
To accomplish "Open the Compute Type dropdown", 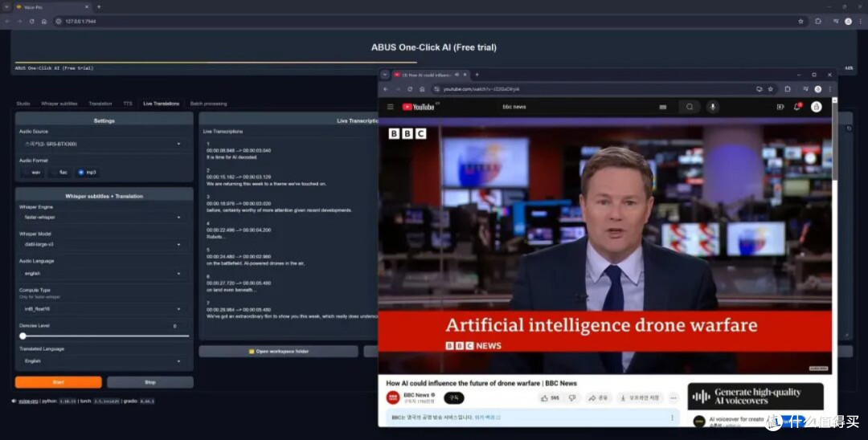I will [104, 309].
